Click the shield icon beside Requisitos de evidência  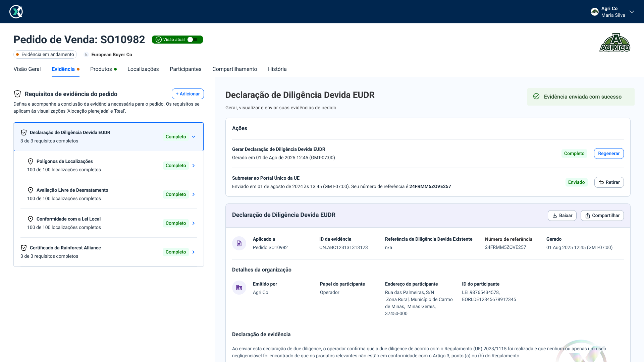(17, 94)
